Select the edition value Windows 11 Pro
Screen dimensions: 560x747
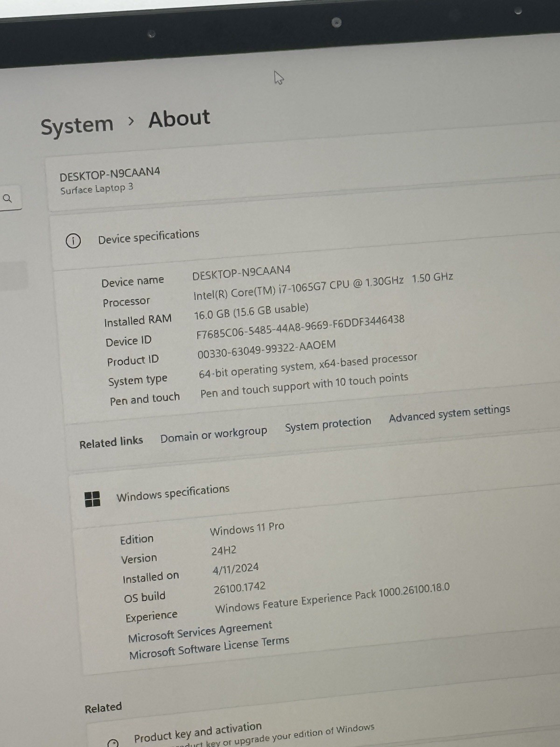coord(247,529)
